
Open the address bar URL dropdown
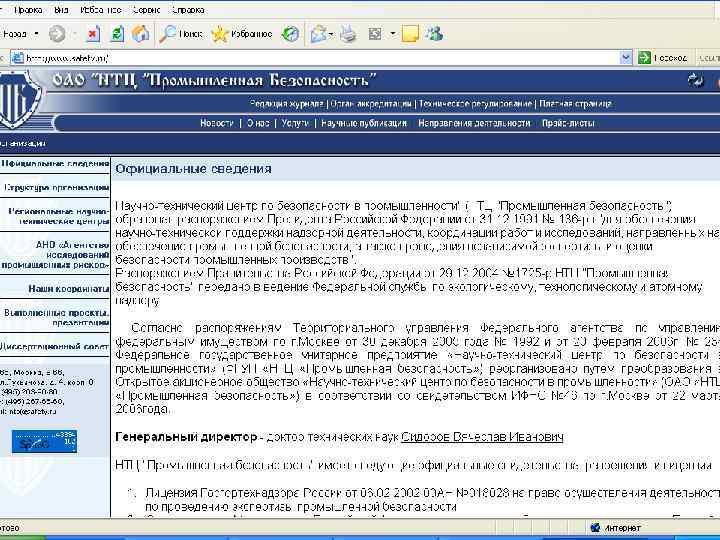(x=625, y=58)
